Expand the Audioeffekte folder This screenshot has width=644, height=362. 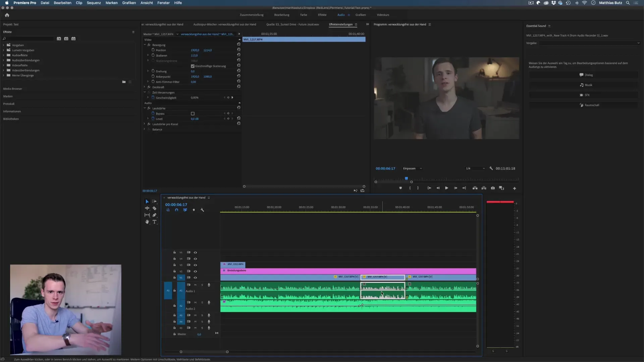(4, 55)
